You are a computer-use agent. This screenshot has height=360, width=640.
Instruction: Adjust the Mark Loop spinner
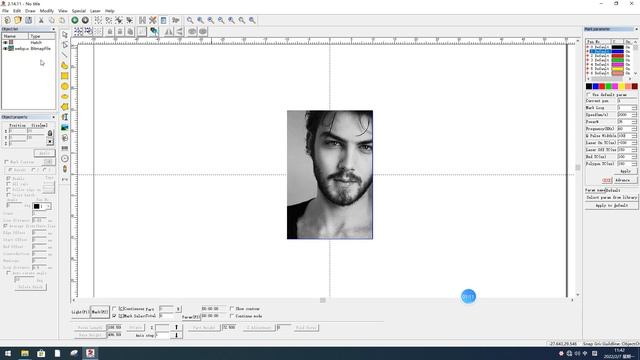[634, 108]
